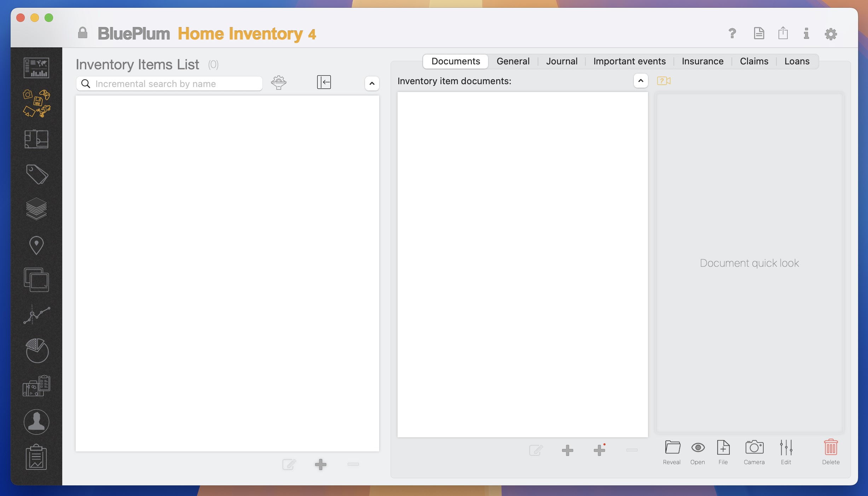The width and height of the screenshot is (868, 496).
Task: Add a document with plain plus button
Action: (567, 450)
